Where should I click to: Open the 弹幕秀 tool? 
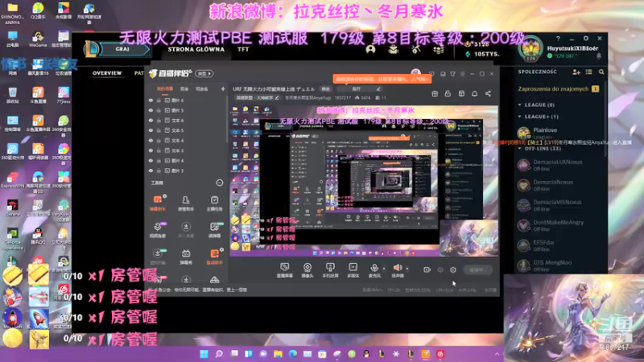coord(186,257)
